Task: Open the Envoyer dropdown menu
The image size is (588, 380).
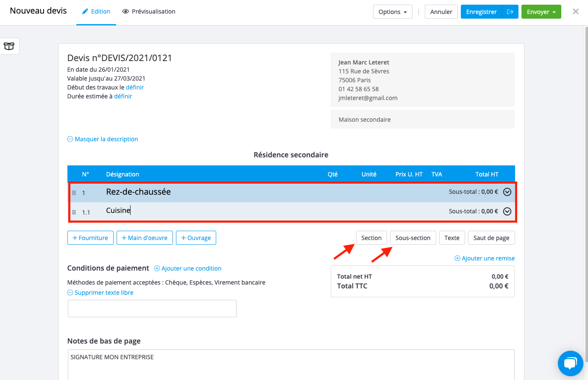Action: [541, 12]
